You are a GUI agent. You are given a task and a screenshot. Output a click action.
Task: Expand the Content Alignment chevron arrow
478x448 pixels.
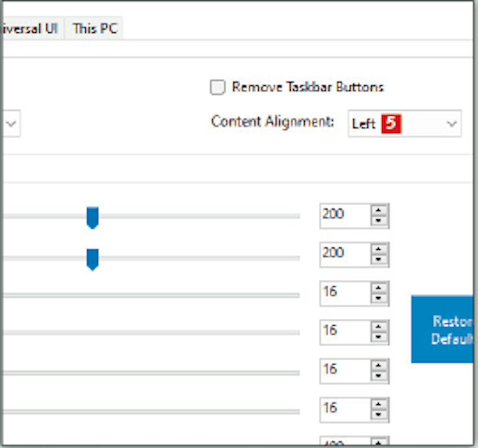(452, 124)
